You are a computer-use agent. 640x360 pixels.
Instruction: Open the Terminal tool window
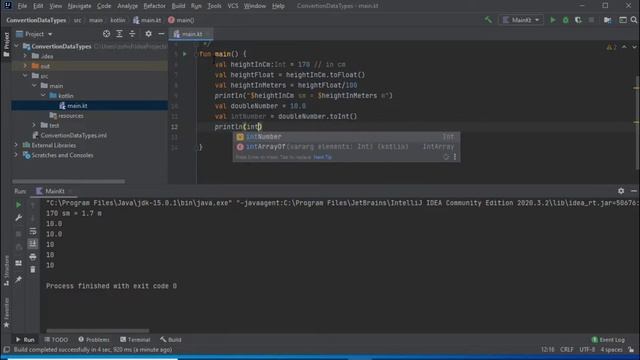click(x=135, y=340)
